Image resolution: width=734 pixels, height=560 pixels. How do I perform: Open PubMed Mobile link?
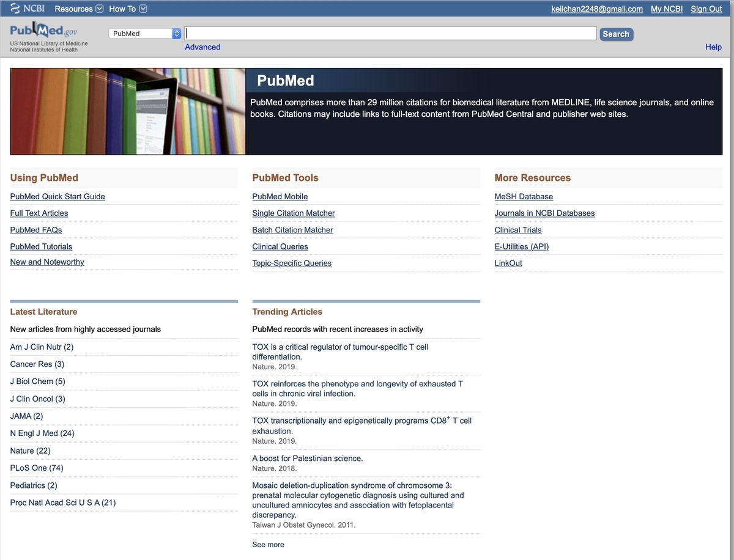[x=280, y=196]
